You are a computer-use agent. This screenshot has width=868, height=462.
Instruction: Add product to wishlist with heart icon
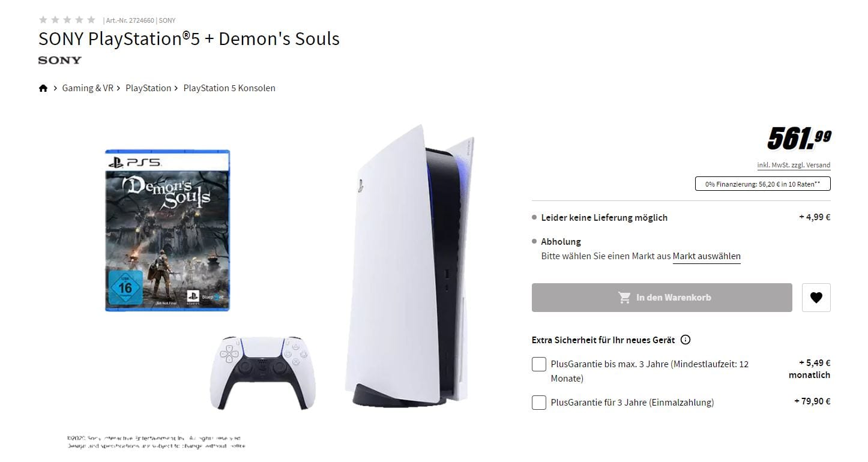pyautogui.click(x=816, y=298)
